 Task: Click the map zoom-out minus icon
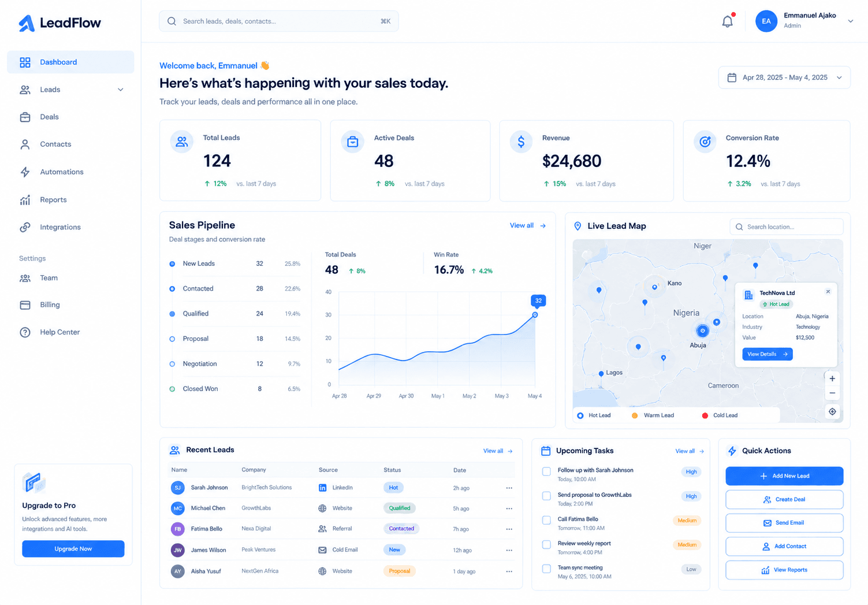tap(832, 393)
